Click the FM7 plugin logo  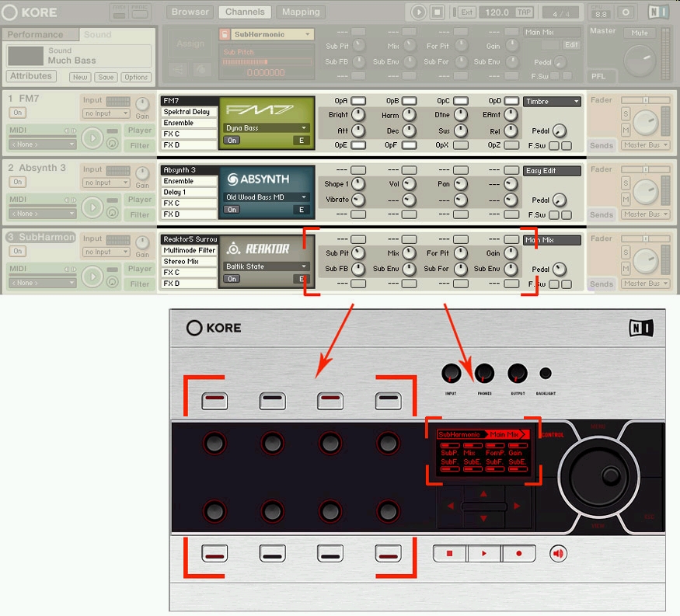(x=260, y=110)
